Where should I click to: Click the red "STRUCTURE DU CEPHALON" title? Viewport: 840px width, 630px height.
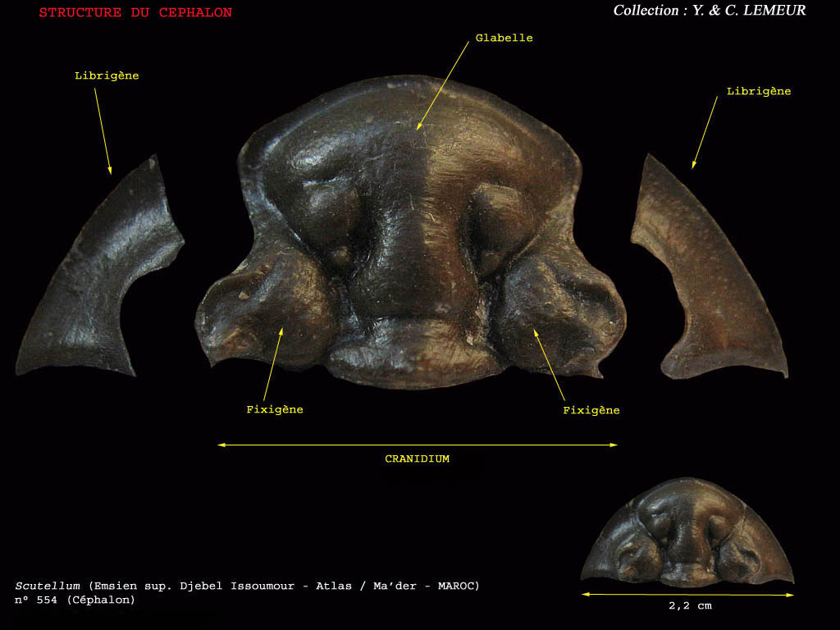click(135, 13)
